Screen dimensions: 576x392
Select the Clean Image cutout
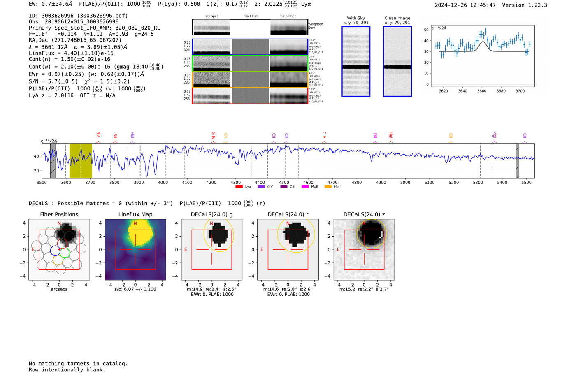coord(397,61)
